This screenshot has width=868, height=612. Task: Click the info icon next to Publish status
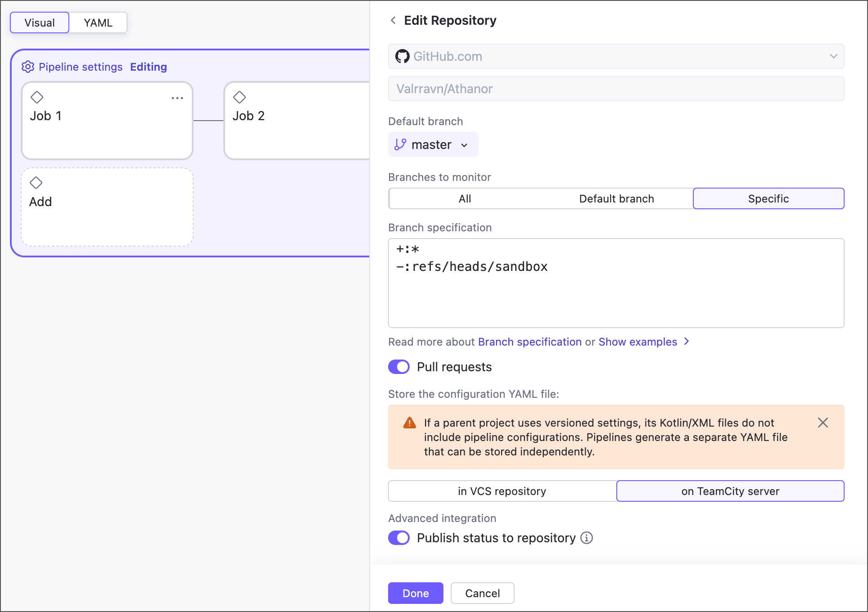pyautogui.click(x=587, y=538)
